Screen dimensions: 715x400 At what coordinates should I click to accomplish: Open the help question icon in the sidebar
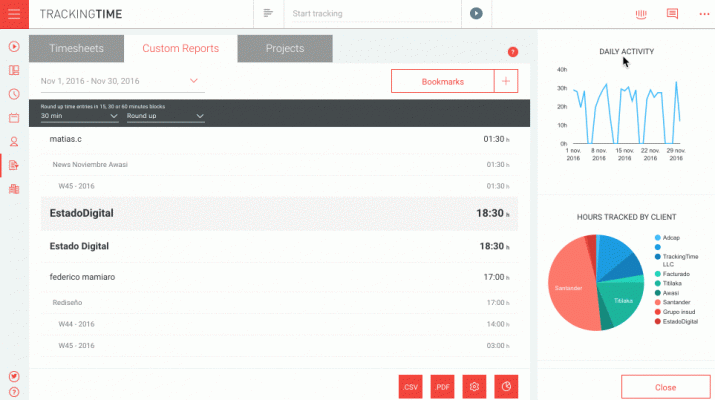[14, 392]
